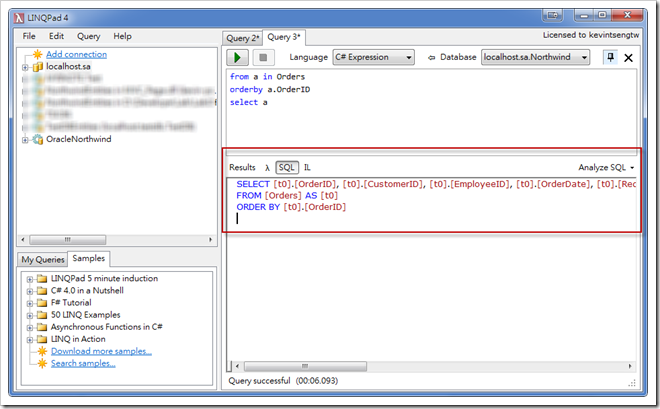Click the Download more samples link
The height and width of the screenshot is (409, 660).
point(101,351)
